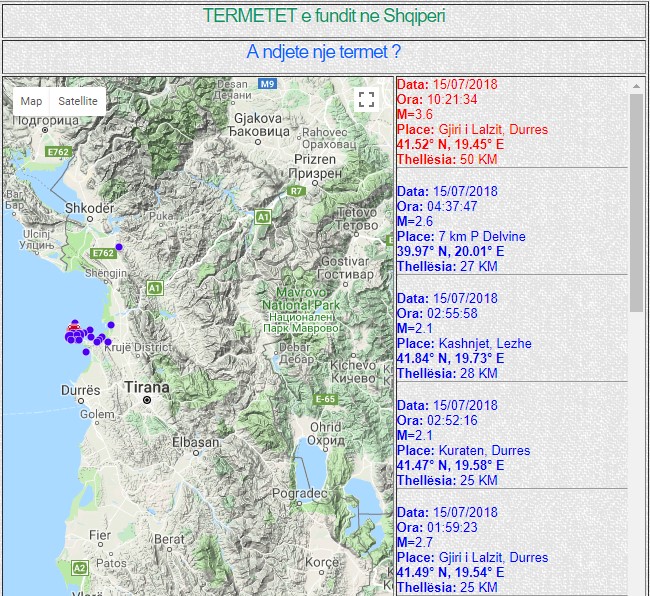Screen dimensions: 650x596
Task: Click the isolated purple marker near Shengjin
Action: point(119,246)
